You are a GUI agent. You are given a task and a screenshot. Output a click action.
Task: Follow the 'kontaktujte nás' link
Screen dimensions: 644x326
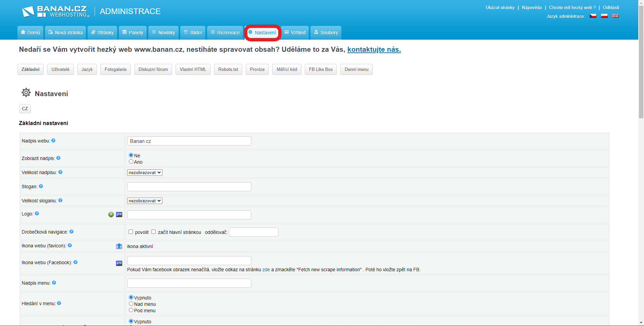click(x=374, y=49)
